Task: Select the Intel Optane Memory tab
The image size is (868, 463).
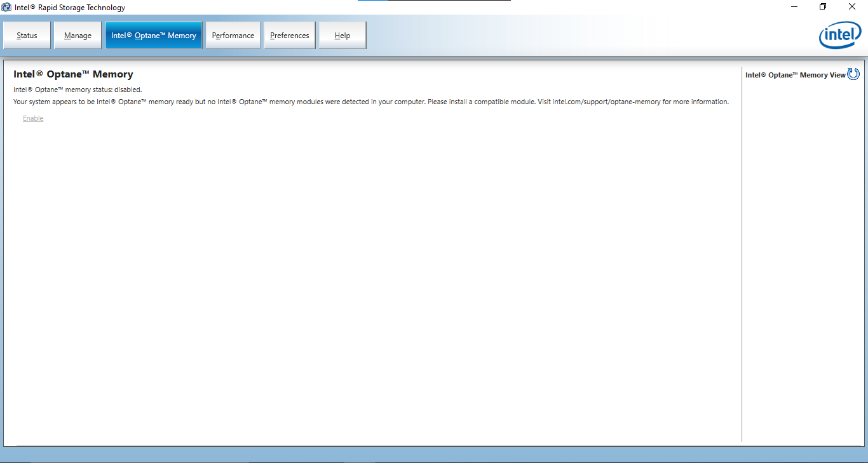Action: (153, 36)
